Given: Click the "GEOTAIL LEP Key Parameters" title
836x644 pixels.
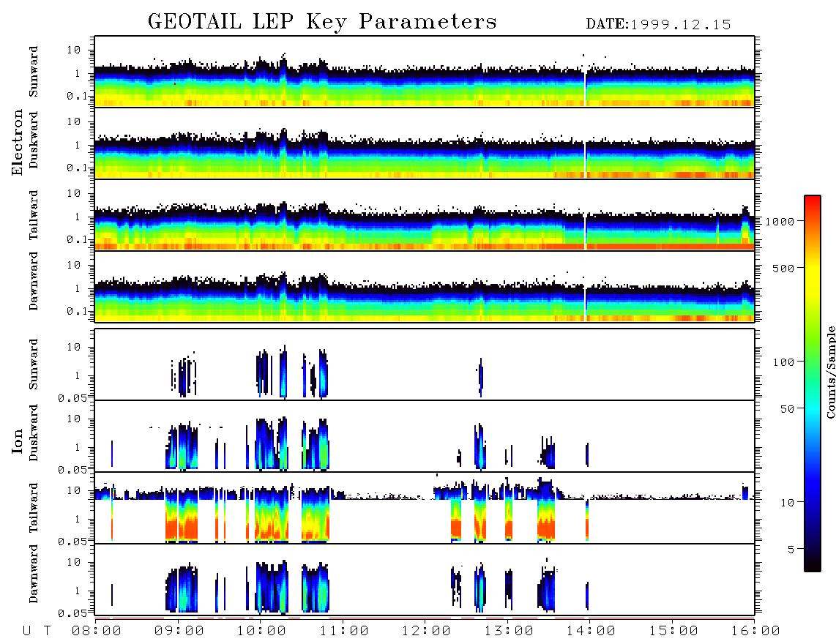Looking at the screenshot, I should coord(322,23).
